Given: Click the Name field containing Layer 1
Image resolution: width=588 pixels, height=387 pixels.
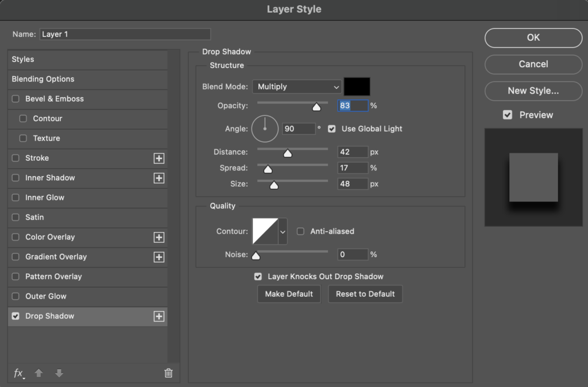Looking at the screenshot, I should point(125,34).
